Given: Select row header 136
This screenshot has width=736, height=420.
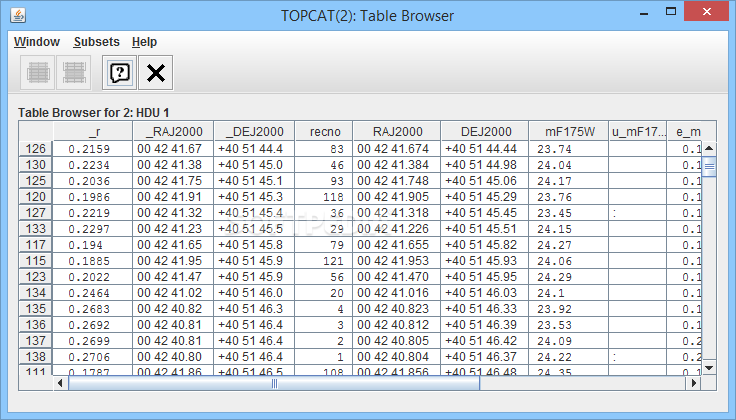Looking at the screenshot, I should 36,325.
